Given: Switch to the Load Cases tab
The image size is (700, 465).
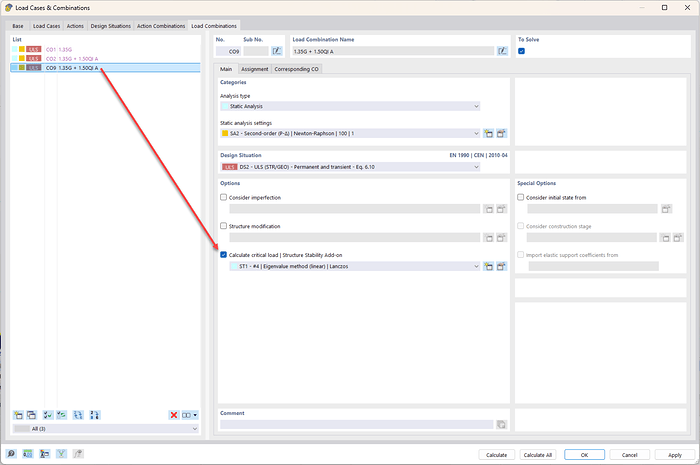Looking at the screenshot, I should [x=46, y=26].
